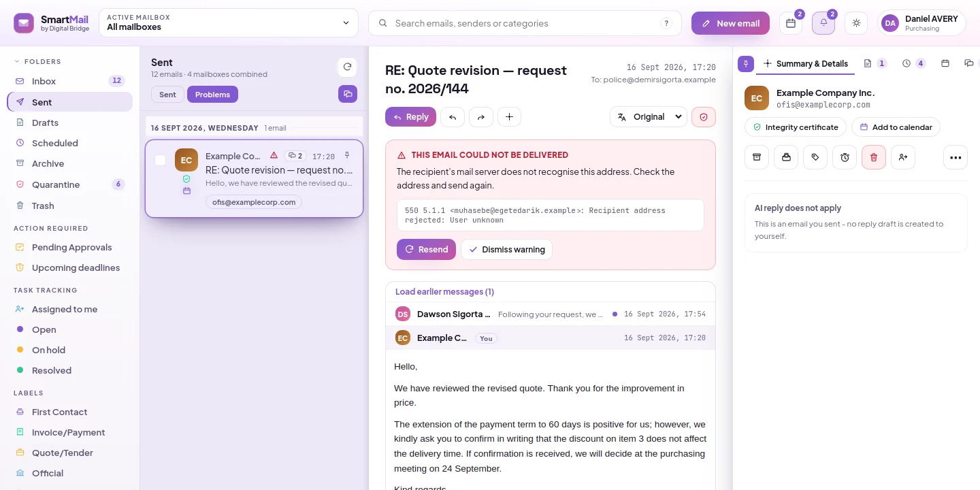The image size is (980, 490).
Task: Select the Problems filter tab
Action: point(212,95)
